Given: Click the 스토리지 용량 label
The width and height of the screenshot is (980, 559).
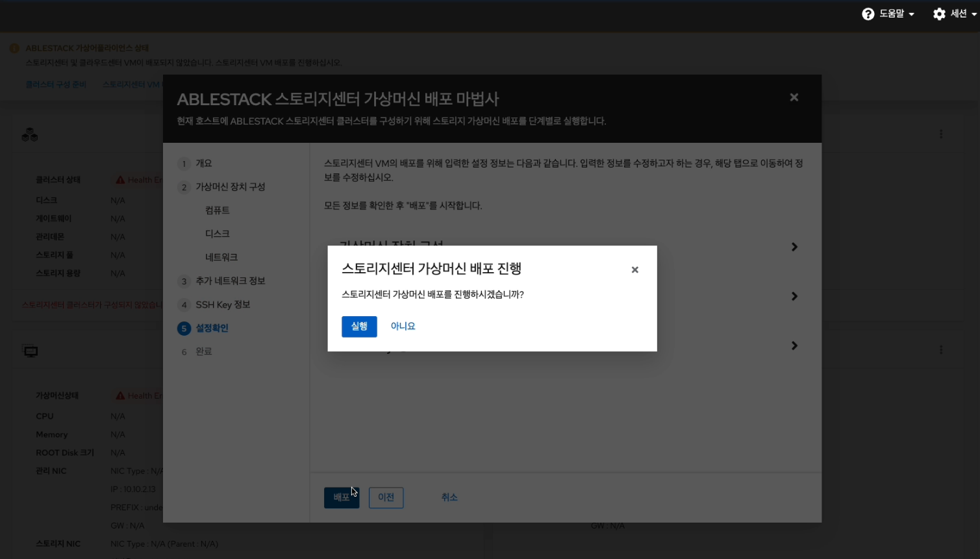Looking at the screenshot, I should pos(58,273).
